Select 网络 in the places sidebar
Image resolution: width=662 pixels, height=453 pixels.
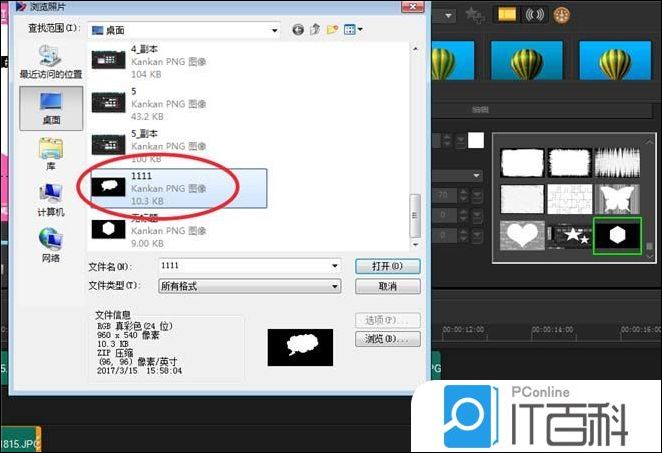(51, 246)
